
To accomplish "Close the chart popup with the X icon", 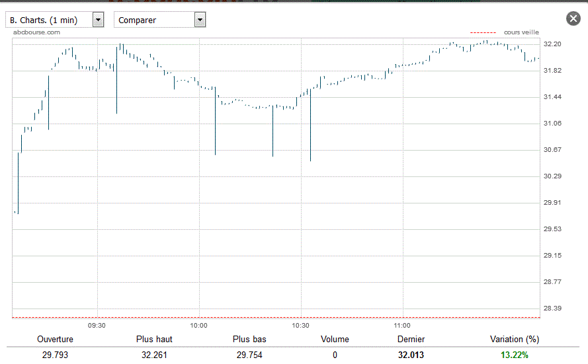I will pos(573,18).
